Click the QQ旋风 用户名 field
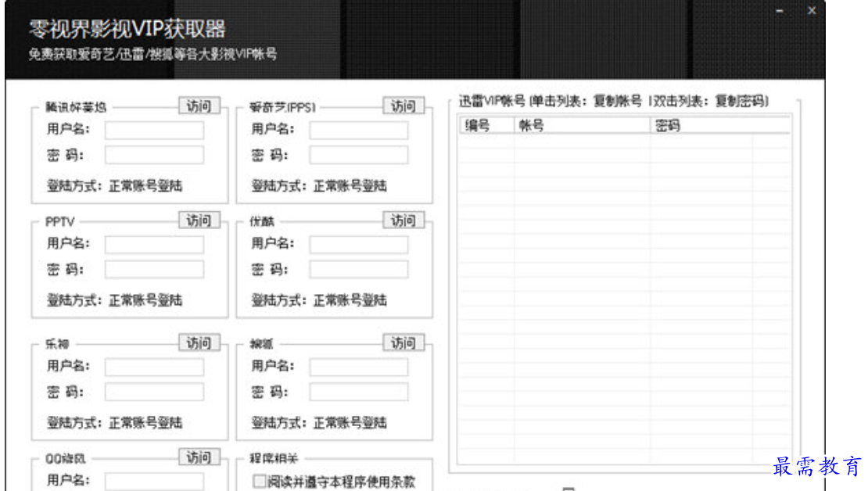This screenshot has height=491, width=868. [155, 481]
